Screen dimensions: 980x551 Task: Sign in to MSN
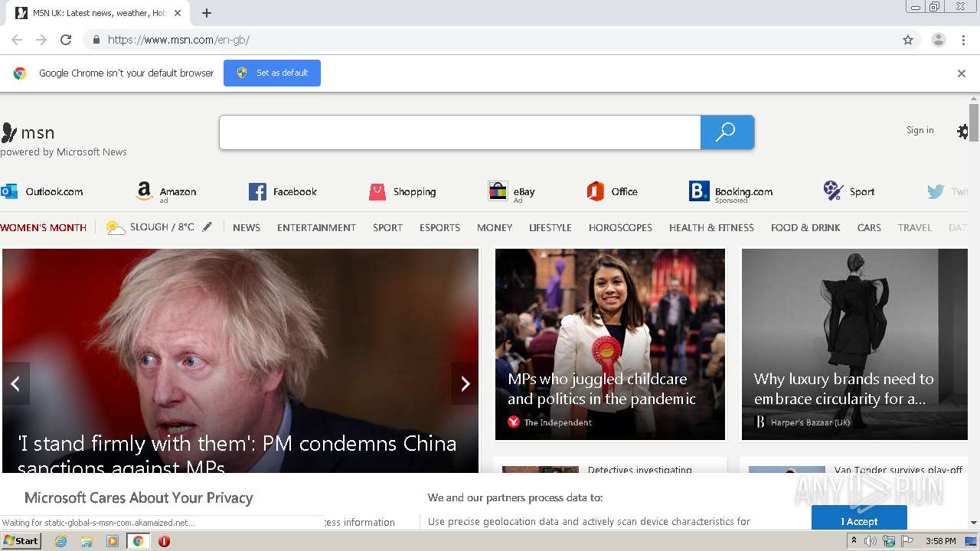(x=920, y=130)
